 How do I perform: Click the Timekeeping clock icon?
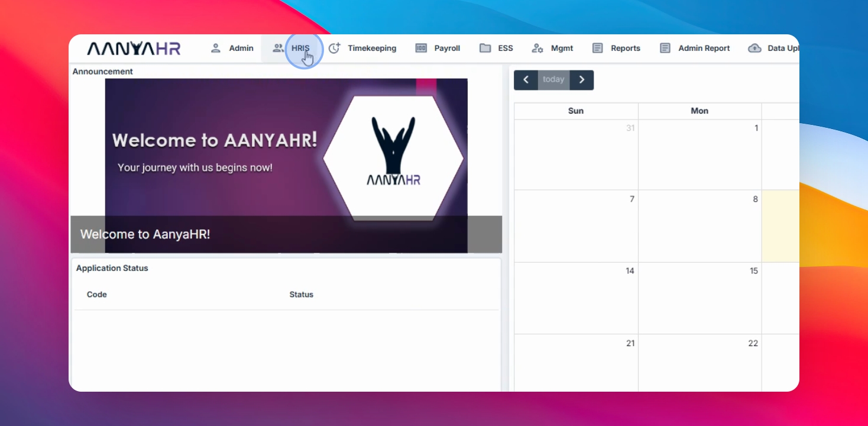coord(335,49)
